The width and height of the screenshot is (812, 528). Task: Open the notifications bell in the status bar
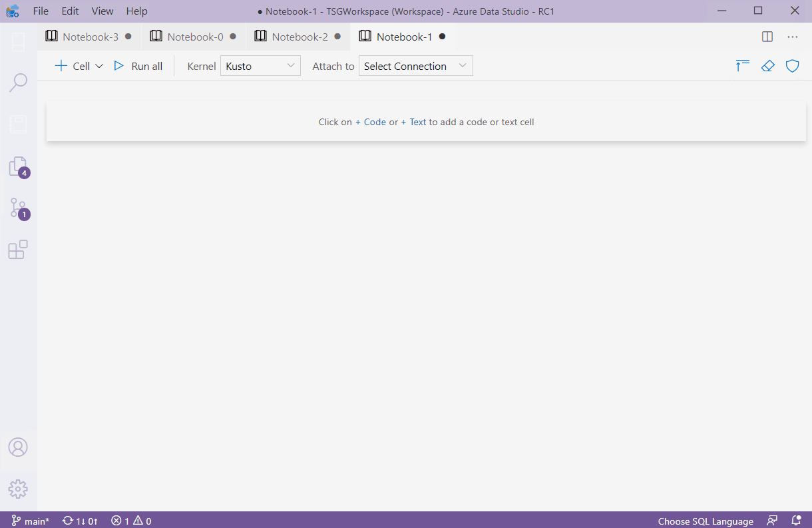coord(796,521)
